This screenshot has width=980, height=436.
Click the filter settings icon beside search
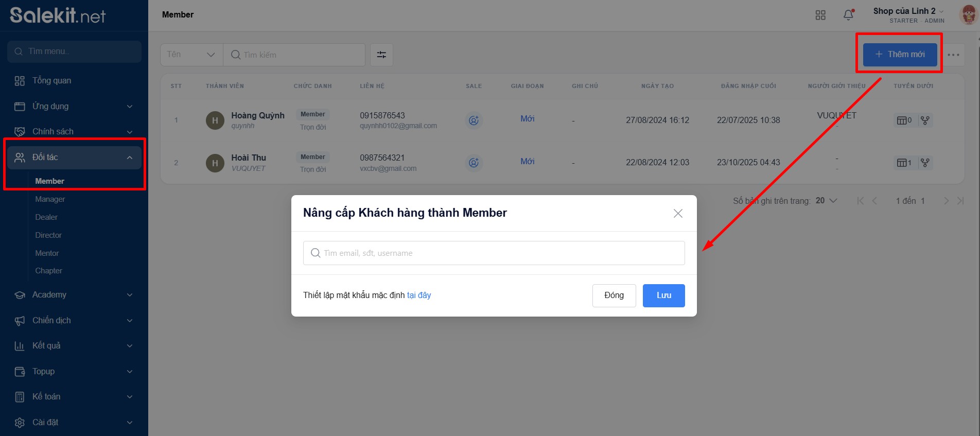[381, 55]
